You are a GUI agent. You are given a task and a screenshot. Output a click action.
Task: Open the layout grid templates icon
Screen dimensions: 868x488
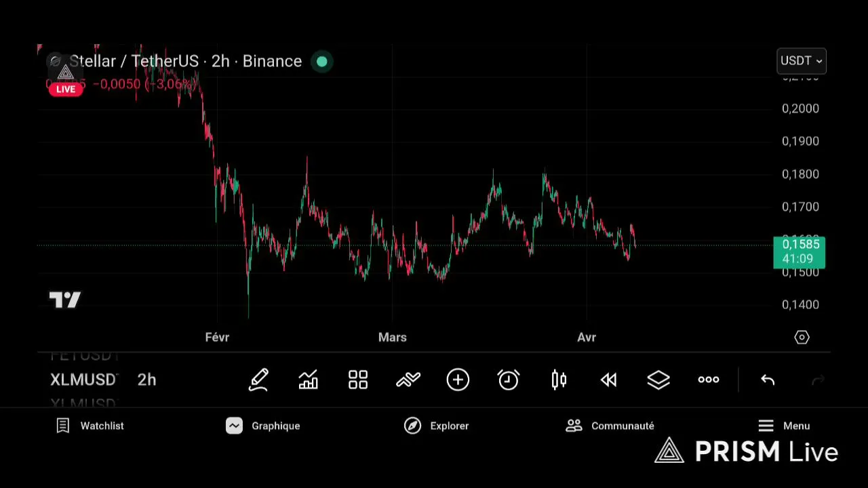click(x=358, y=380)
